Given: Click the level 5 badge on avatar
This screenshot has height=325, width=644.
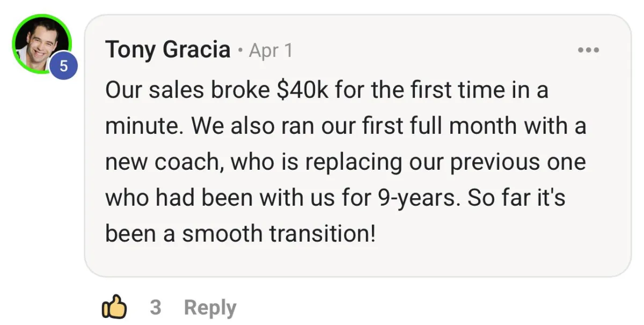Looking at the screenshot, I should tap(64, 67).
